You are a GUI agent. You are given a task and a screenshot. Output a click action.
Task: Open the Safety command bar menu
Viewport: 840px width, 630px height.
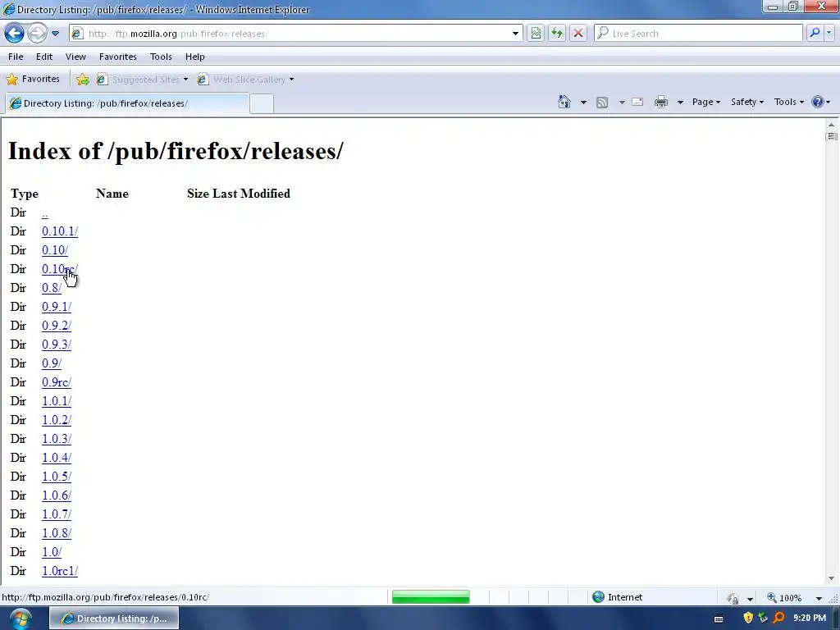pyautogui.click(x=746, y=102)
